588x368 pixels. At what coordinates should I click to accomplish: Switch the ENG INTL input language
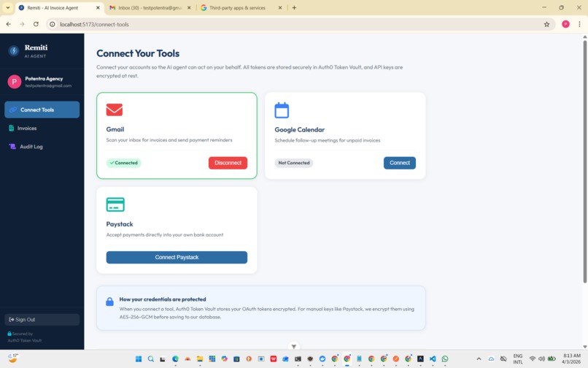pyautogui.click(x=518, y=359)
